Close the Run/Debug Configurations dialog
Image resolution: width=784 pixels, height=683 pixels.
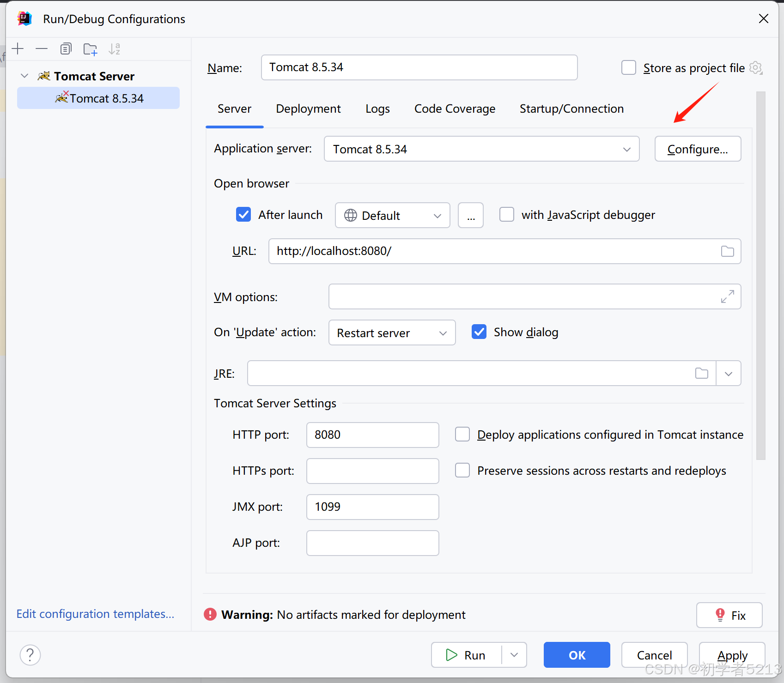pos(763,18)
